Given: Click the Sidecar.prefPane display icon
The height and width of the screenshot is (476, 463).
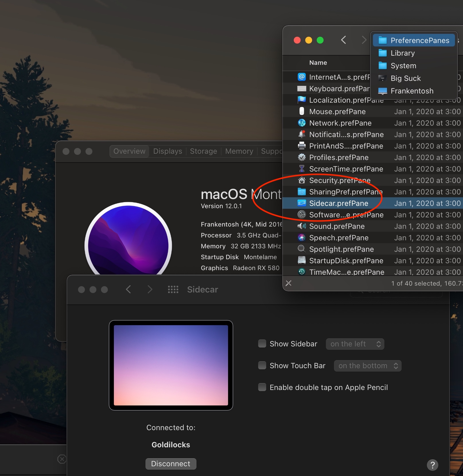Looking at the screenshot, I should point(301,203).
